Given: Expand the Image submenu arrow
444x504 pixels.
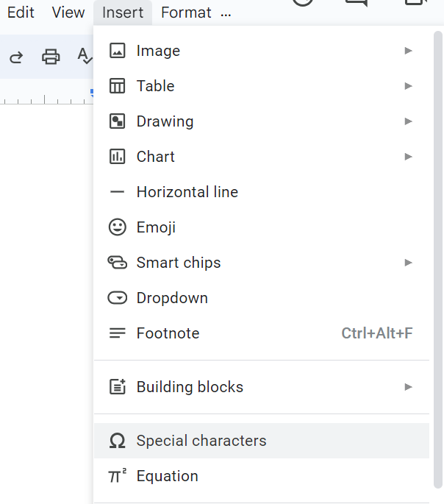Looking at the screenshot, I should click(x=408, y=51).
